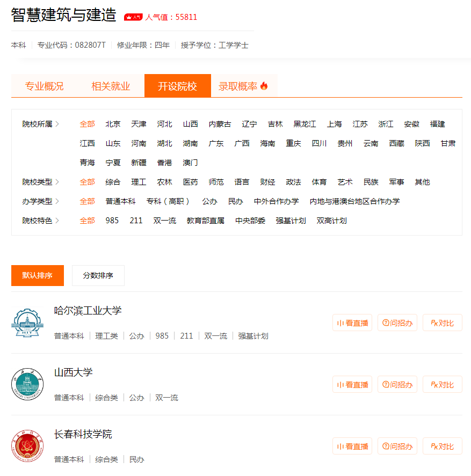Image resolution: width=471 pixels, height=476 pixels.
Task: Click the 看直播 icon for 哈尔滨工业大学
Action: click(x=352, y=323)
